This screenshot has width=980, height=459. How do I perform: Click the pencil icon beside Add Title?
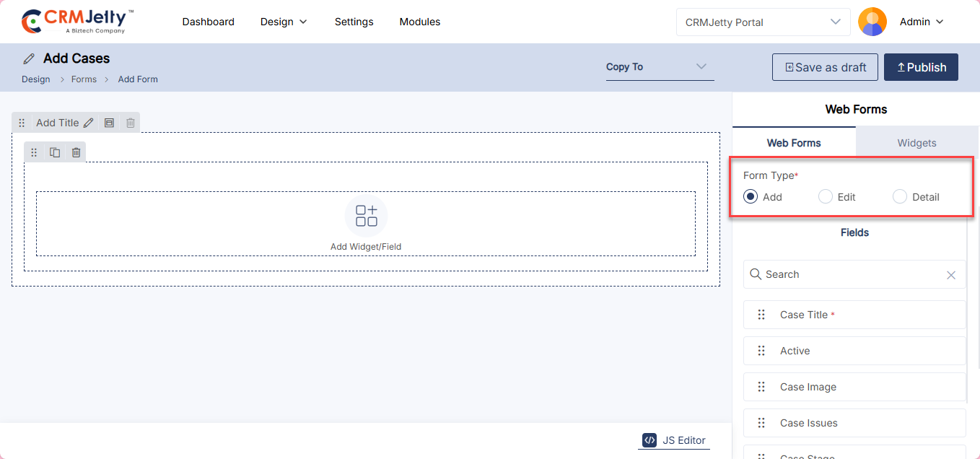[x=89, y=123]
